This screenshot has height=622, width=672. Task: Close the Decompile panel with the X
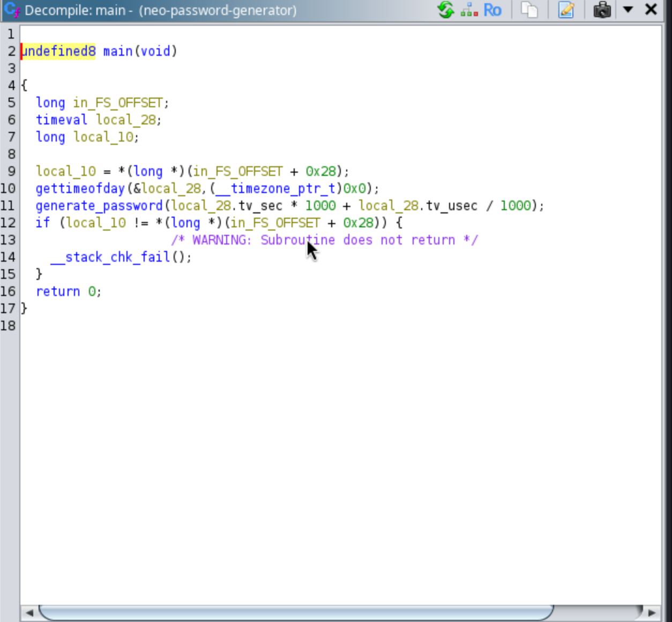coord(651,10)
